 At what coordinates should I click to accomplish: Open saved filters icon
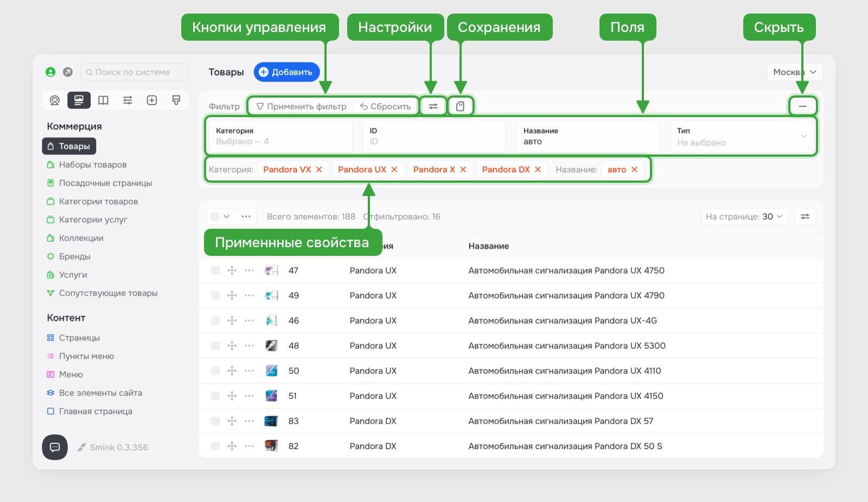coord(461,106)
